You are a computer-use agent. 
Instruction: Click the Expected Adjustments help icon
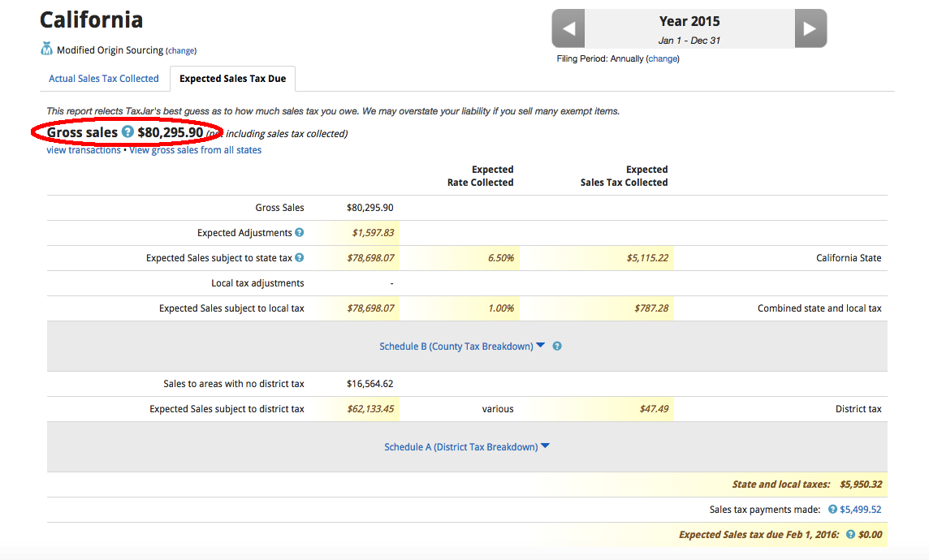point(299,232)
